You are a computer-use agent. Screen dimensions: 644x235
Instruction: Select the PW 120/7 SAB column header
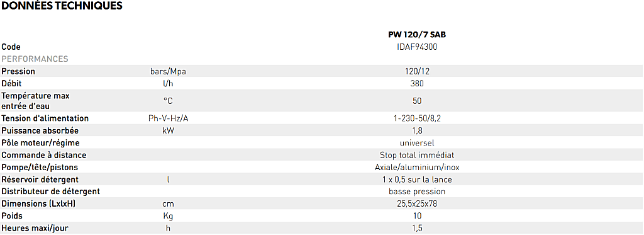click(x=417, y=35)
